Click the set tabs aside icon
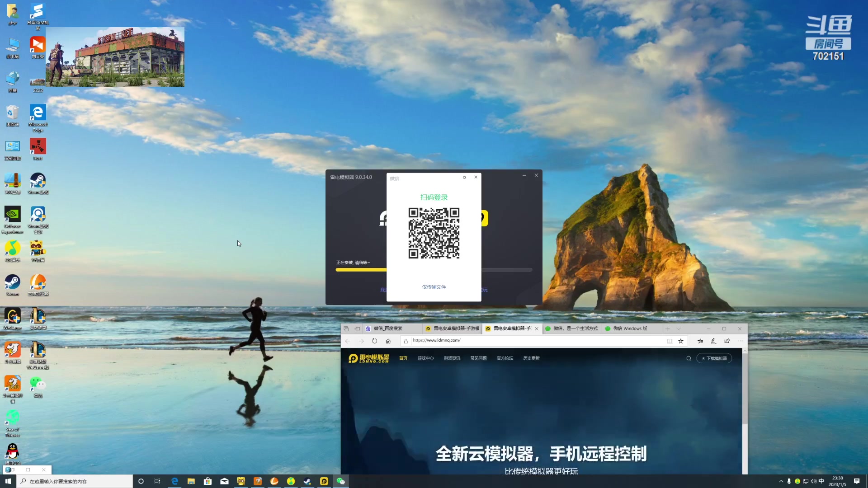868x488 pixels. pos(357,329)
